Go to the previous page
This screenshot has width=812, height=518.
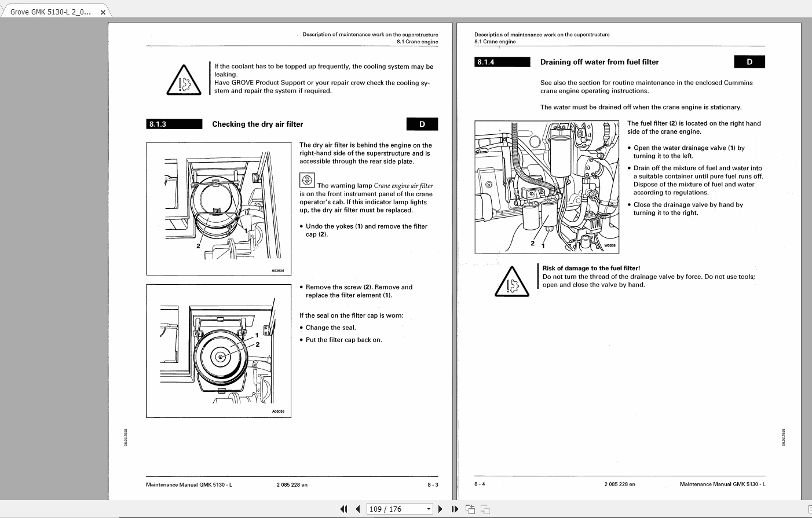coord(359,508)
